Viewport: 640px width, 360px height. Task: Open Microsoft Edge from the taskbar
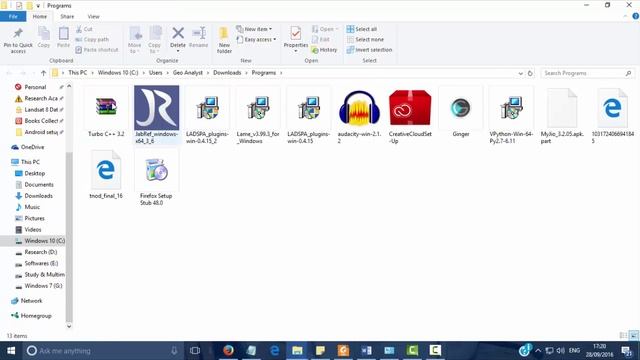click(x=275, y=350)
